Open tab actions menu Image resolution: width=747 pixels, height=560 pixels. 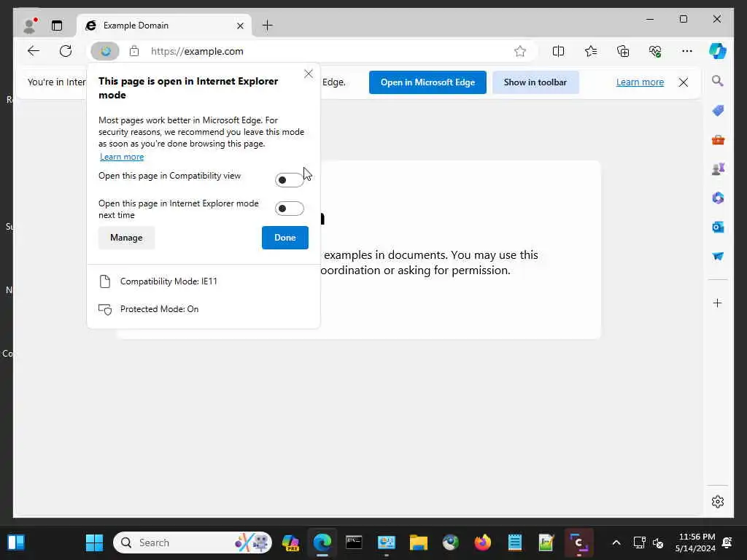pos(57,26)
